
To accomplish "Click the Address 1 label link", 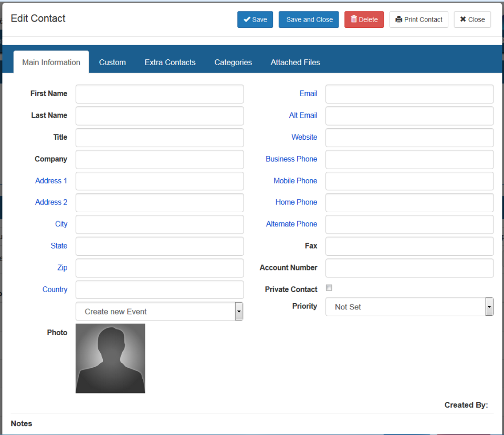I will pos(51,181).
